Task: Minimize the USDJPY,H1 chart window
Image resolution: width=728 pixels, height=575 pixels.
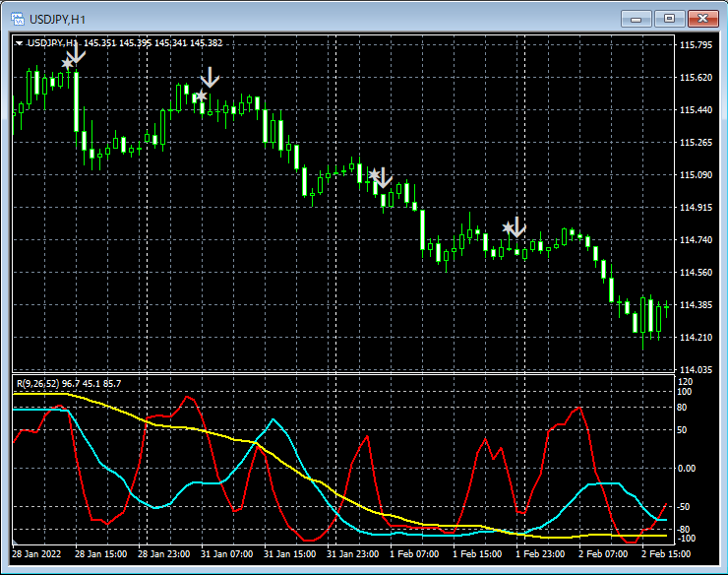Action: click(x=638, y=18)
